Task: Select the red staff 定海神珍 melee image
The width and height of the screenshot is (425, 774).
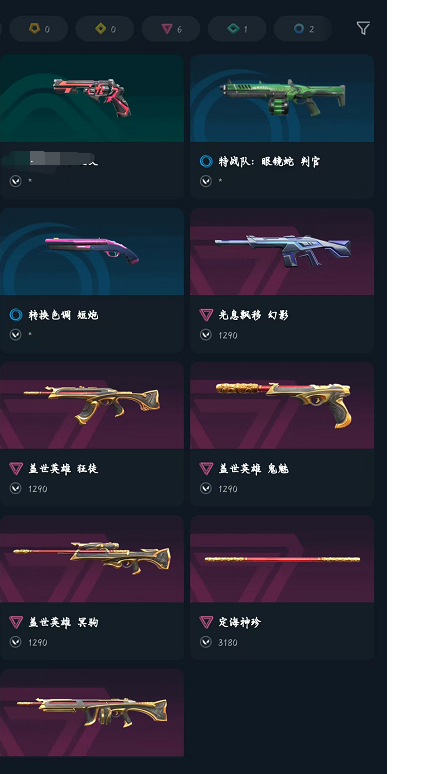Action: click(x=282, y=559)
